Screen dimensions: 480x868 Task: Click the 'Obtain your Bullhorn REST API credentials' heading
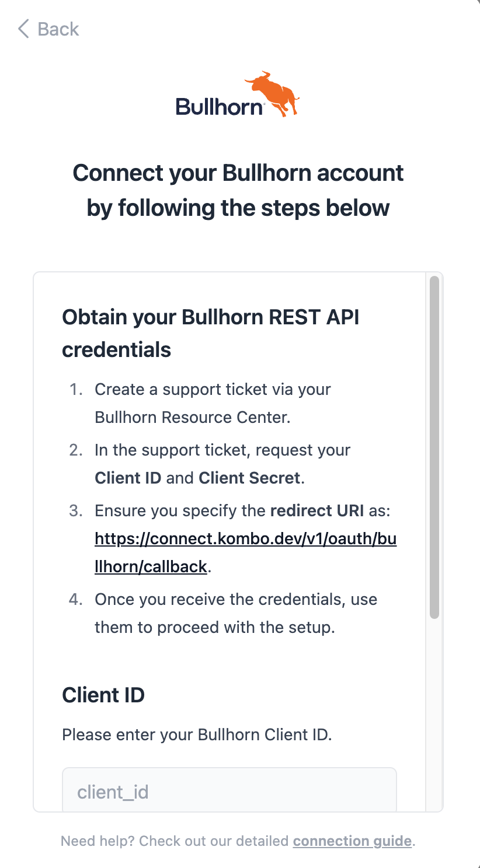(211, 333)
